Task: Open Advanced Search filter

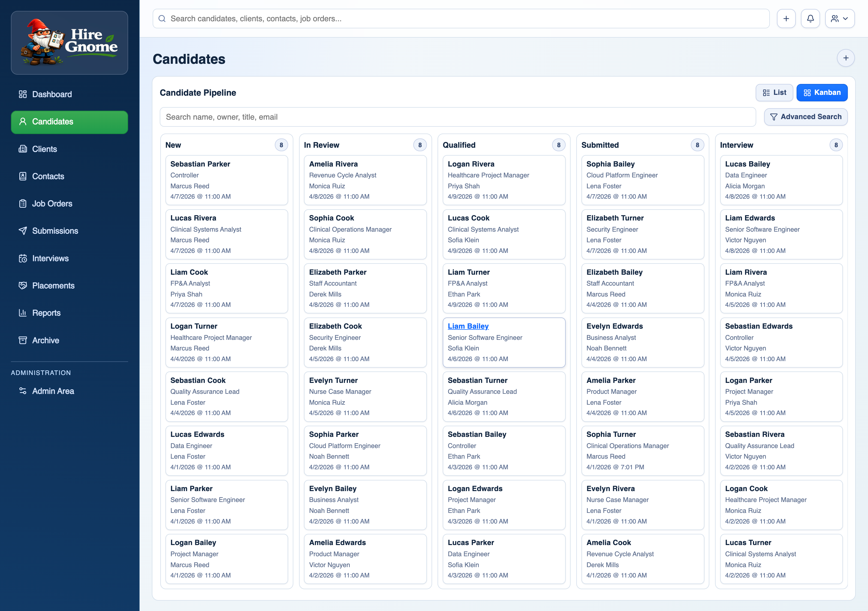Action: [x=806, y=117]
